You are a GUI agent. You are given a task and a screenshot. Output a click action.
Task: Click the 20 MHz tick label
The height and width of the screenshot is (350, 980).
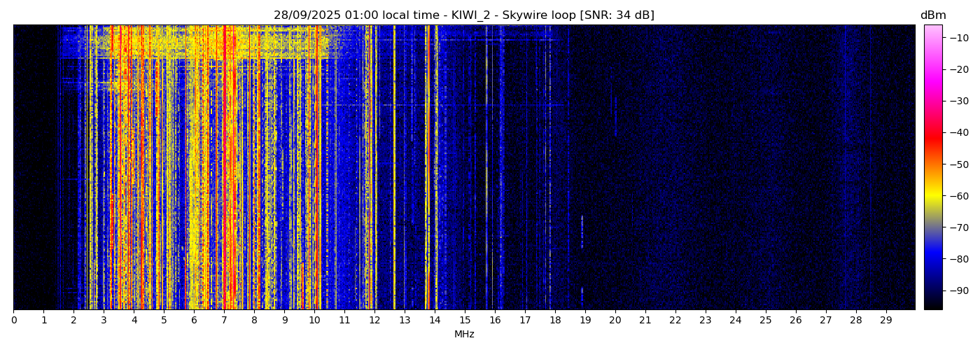pos(615,321)
